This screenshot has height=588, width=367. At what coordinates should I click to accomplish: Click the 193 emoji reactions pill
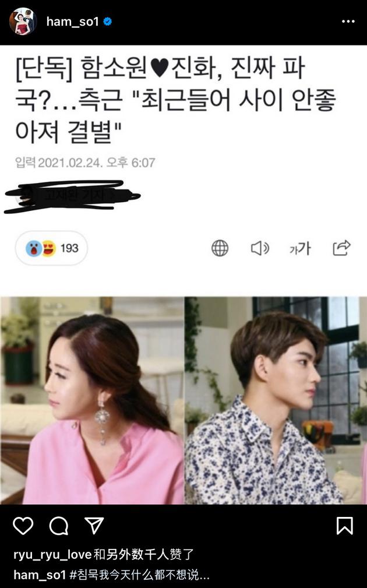point(51,248)
